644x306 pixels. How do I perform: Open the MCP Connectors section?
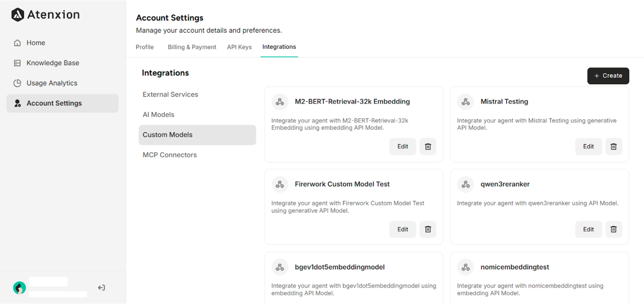(170, 155)
